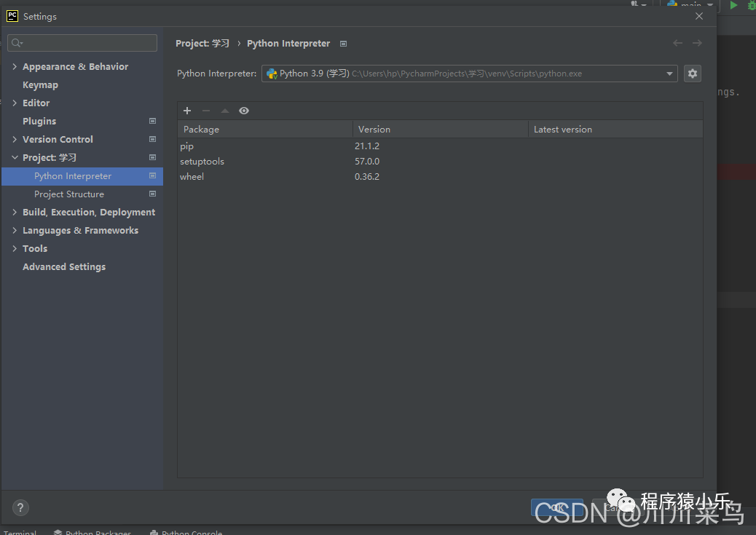Screen dimensions: 756x535
Task: Click the forward navigation arrow
Action: [x=697, y=44]
